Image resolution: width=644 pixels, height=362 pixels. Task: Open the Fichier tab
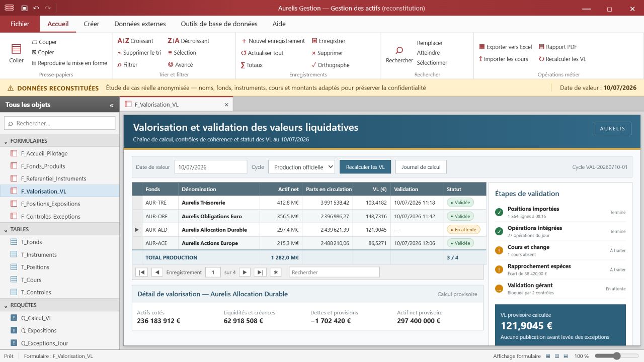20,24
